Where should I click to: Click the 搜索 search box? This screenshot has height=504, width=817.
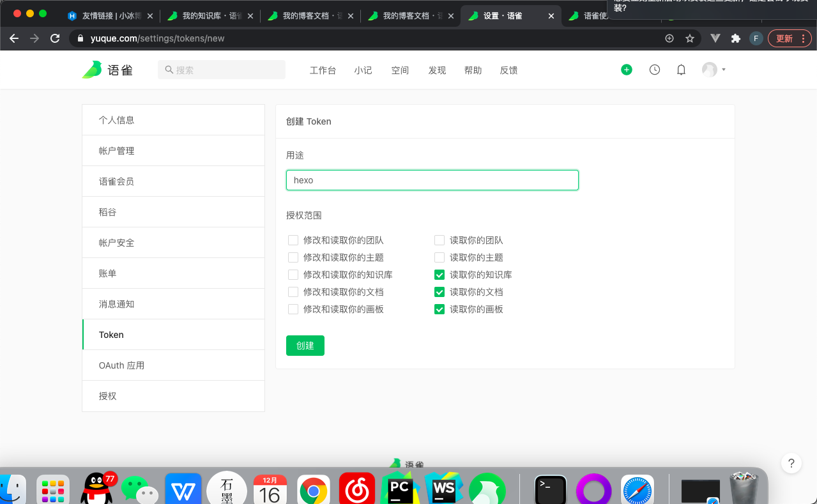click(222, 70)
